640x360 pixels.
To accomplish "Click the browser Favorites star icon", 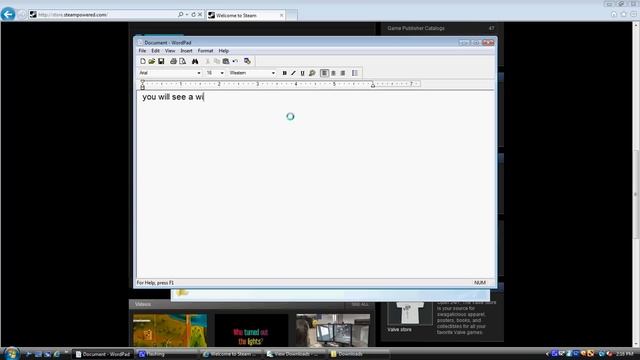I will tap(624, 14).
